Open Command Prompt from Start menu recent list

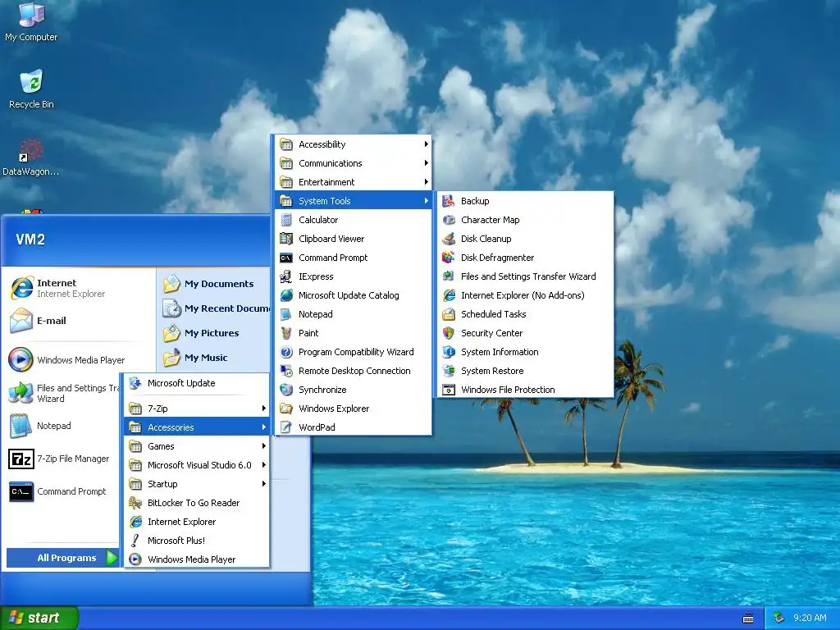63,492
